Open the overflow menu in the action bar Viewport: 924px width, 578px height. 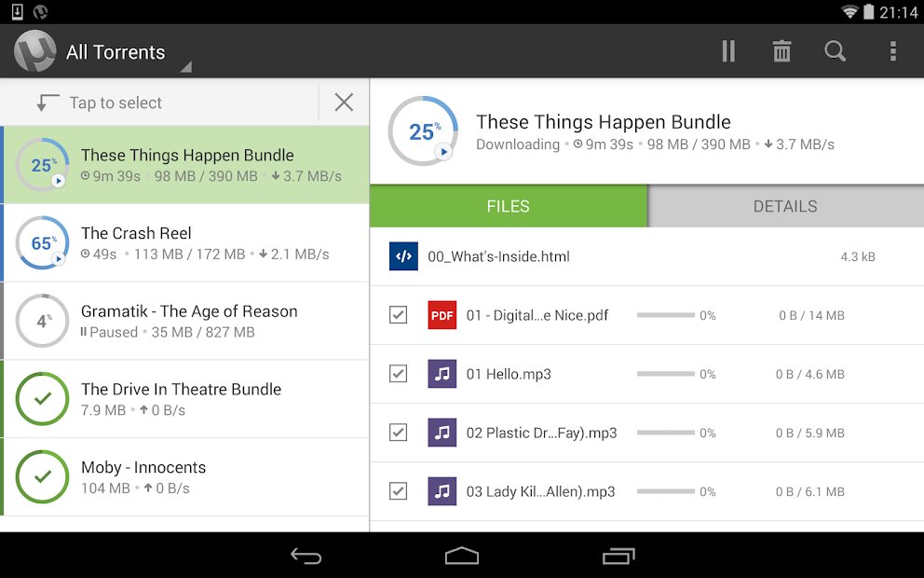pos(892,51)
